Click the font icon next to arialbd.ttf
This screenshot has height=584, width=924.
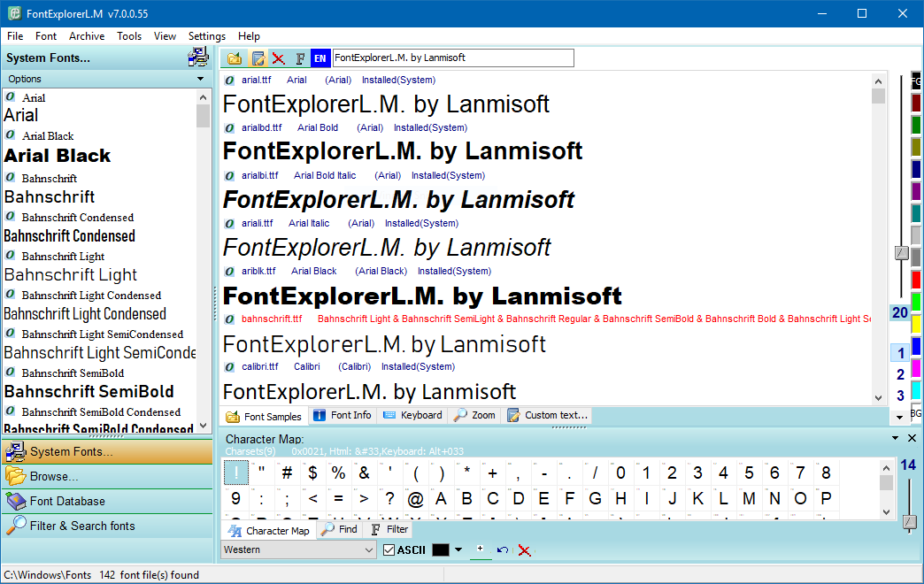click(x=229, y=128)
